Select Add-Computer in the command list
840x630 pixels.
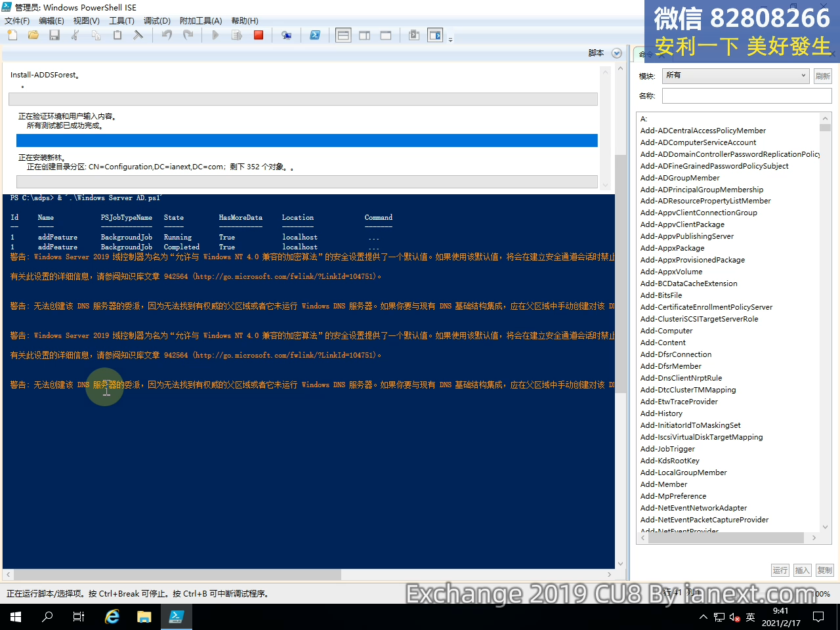(x=666, y=331)
